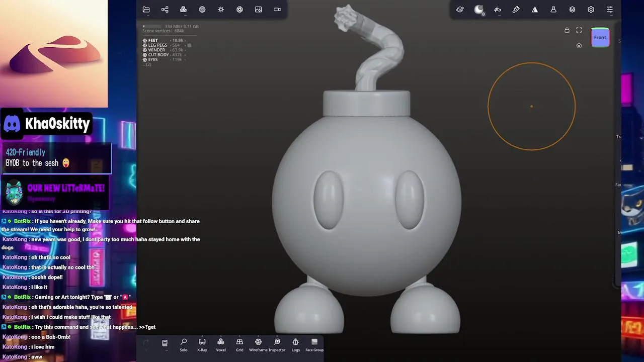This screenshot has width=644, height=362.
Task: Click 'oh that's so cool' chat message
Action: [36, 257]
